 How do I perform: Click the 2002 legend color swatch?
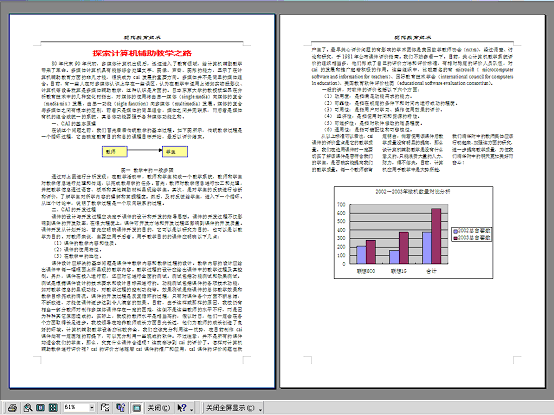(x=456, y=231)
